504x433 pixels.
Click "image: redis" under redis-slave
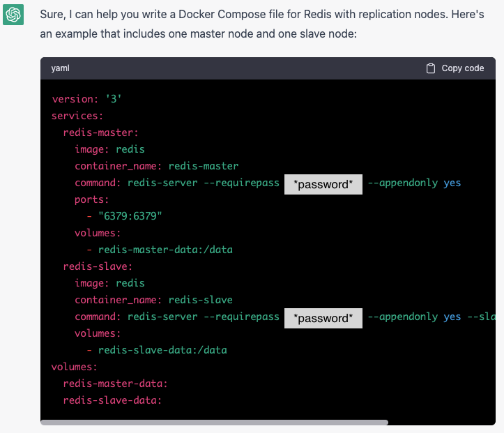(109, 283)
